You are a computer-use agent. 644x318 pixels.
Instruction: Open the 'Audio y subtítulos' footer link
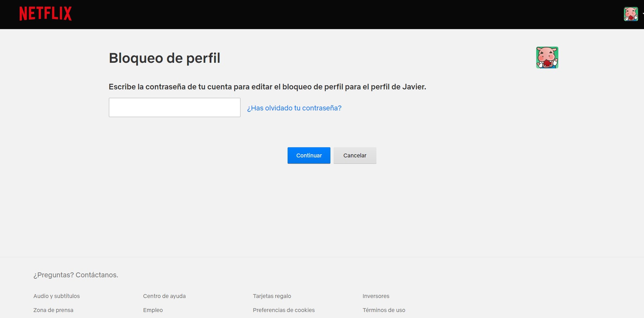pyautogui.click(x=57, y=296)
